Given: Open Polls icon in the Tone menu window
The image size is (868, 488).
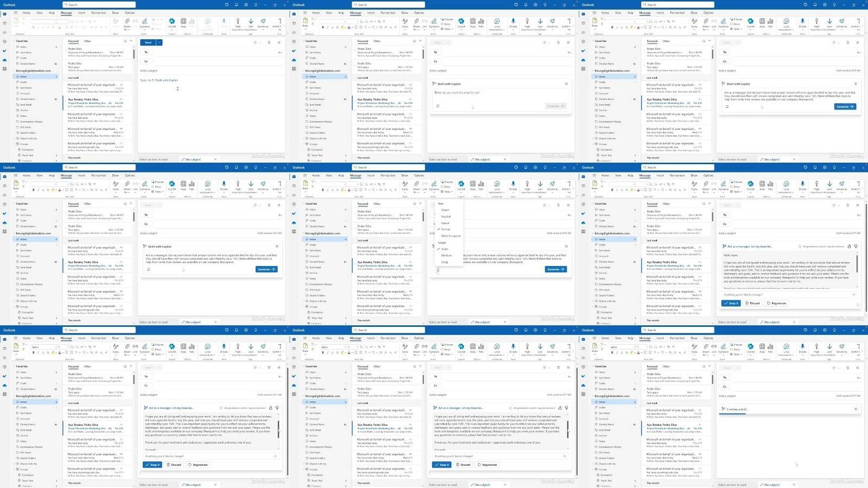Looking at the screenshot, I should (x=481, y=185).
